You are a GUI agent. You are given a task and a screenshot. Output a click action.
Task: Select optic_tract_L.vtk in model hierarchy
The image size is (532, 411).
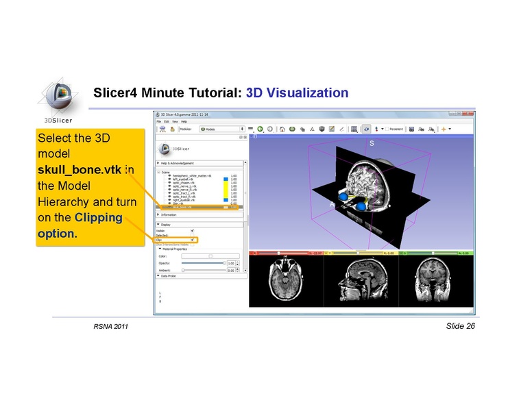pos(184,193)
